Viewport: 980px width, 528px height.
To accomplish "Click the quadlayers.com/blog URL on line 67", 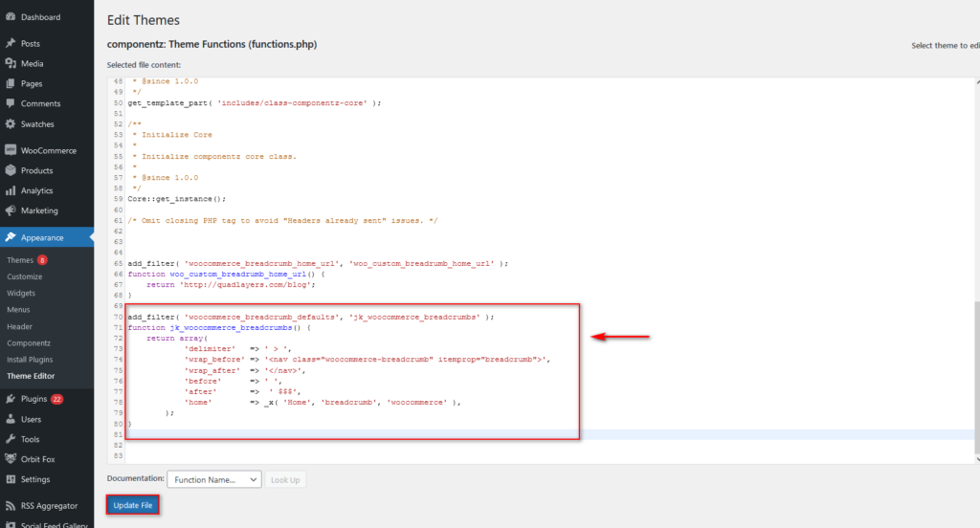I will click(247, 284).
